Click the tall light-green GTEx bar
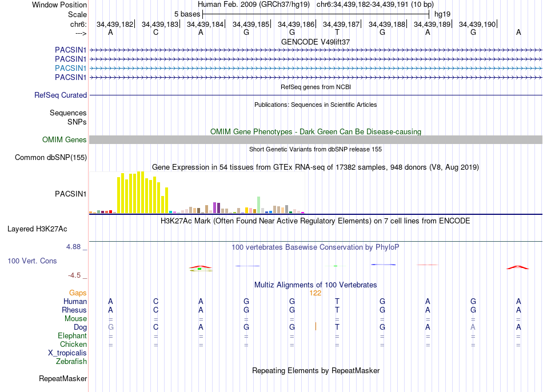This screenshot has width=543, height=392. coord(259,205)
